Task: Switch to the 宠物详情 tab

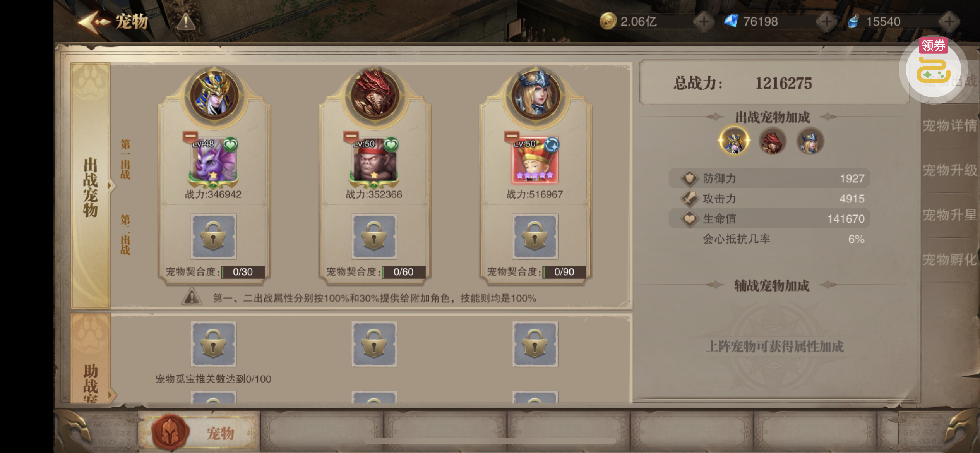Action: 950,126
